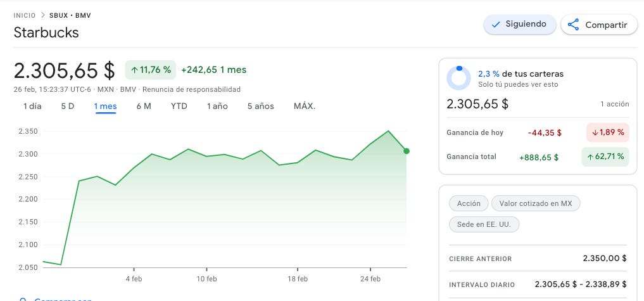Select the 5 D range tab
644x301 pixels.
pos(68,106)
